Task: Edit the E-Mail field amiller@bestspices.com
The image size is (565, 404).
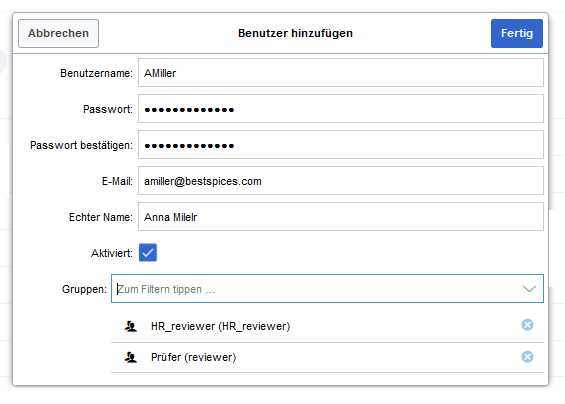Action: (x=341, y=181)
